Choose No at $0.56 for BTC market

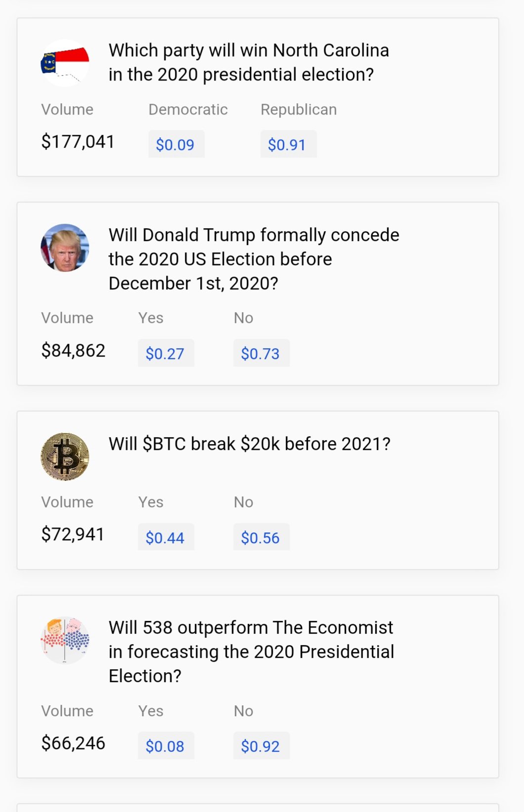(x=261, y=537)
